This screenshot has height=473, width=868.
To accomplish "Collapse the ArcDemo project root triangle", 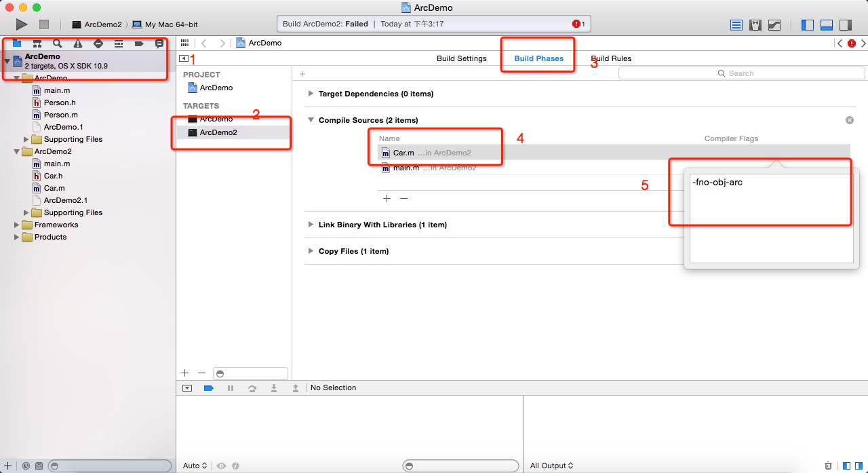I will 7,61.
